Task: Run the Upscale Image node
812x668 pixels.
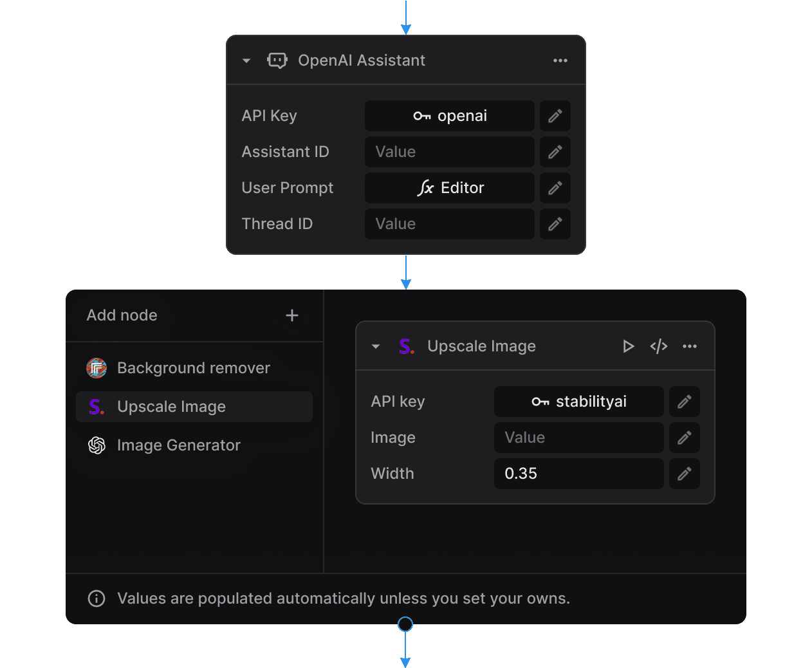Action: 628,346
